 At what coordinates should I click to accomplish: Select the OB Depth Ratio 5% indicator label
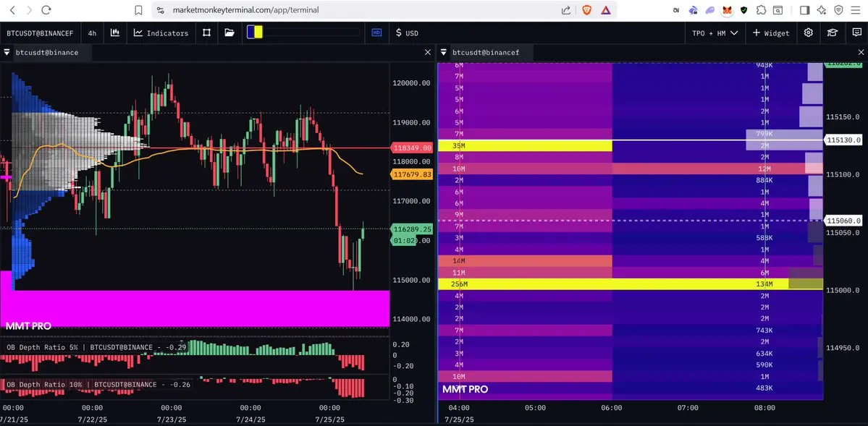coord(96,347)
